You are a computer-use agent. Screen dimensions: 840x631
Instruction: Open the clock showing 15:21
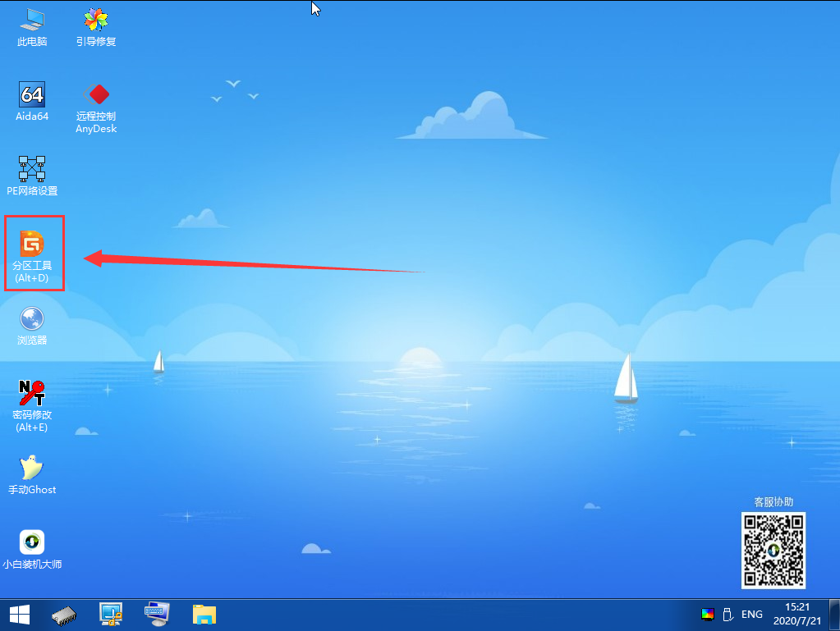(x=796, y=614)
